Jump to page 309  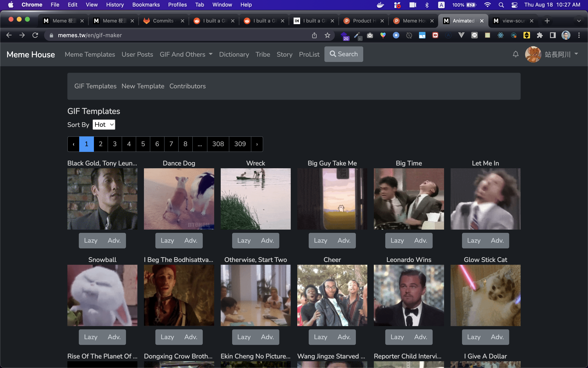[x=240, y=144]
